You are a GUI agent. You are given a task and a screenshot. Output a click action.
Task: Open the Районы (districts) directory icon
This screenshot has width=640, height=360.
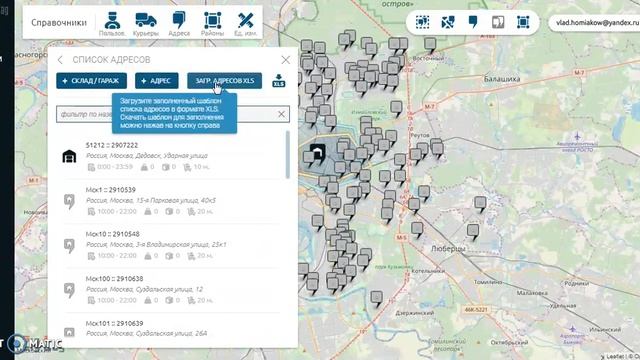(212, 24)
